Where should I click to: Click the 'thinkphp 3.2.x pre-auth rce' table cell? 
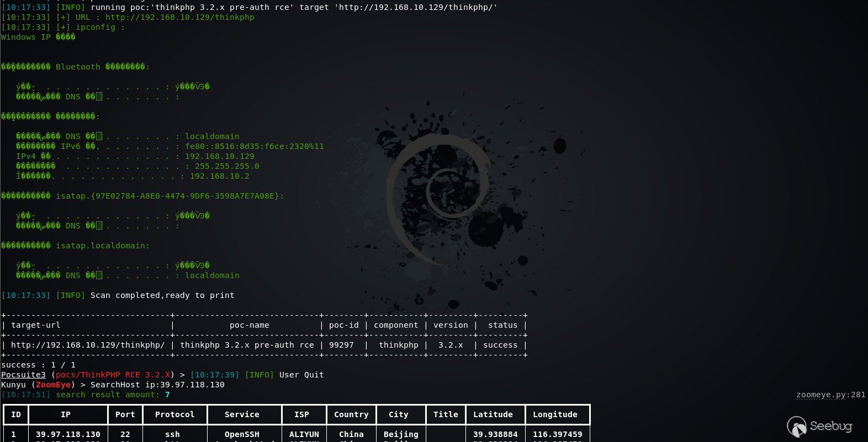pyautogui.click(x=247, y=345)
